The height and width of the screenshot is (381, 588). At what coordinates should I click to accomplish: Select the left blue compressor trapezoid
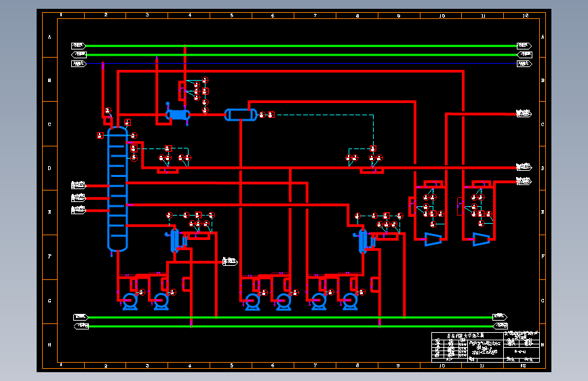433,239
